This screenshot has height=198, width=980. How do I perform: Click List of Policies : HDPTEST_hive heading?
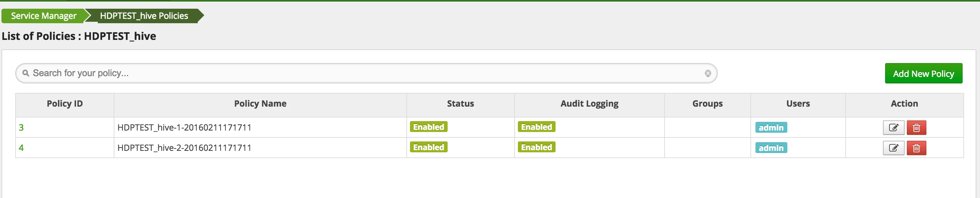(79, 36)
